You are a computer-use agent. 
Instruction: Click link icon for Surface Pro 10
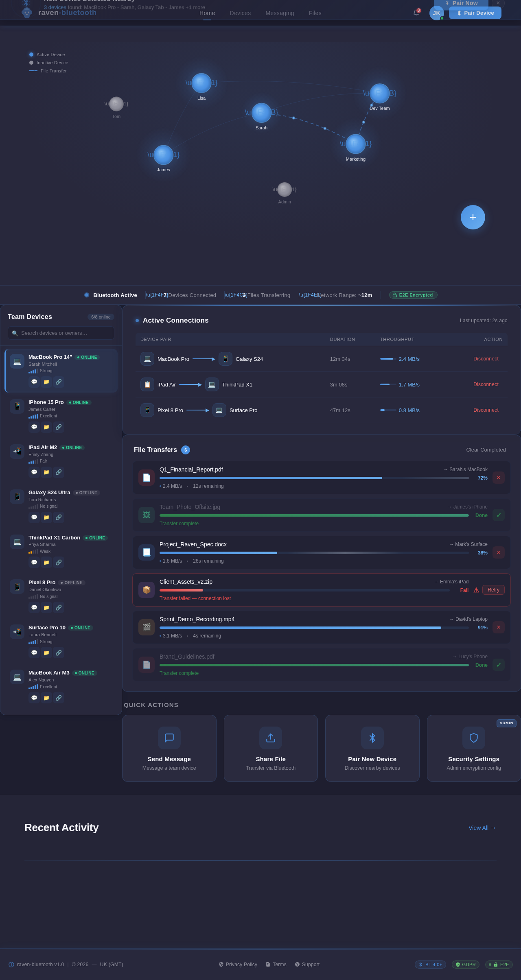[59, 653]
